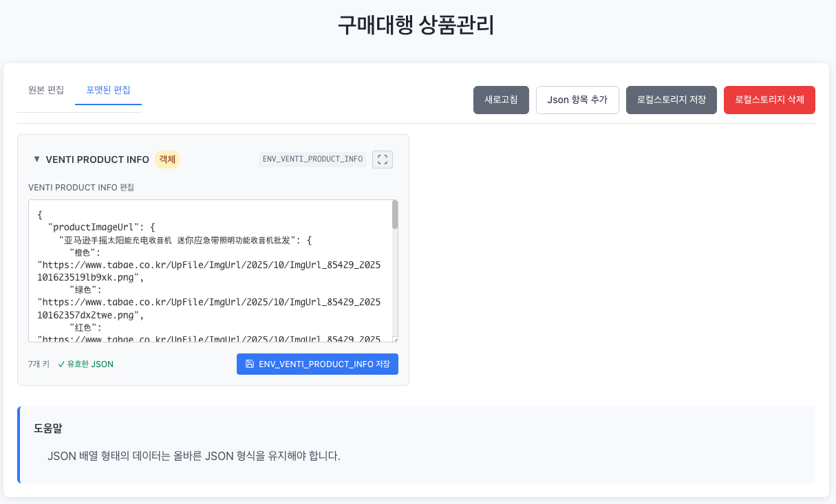Click the textarea resize handle corner
Image resolution: width=836 pixels, height=504 pixels.
coord(395,339)
